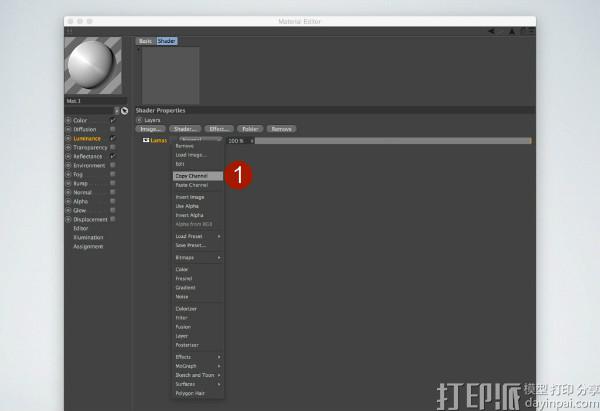
Task: Click the up arrow in editor header
Action: (512, 31)
